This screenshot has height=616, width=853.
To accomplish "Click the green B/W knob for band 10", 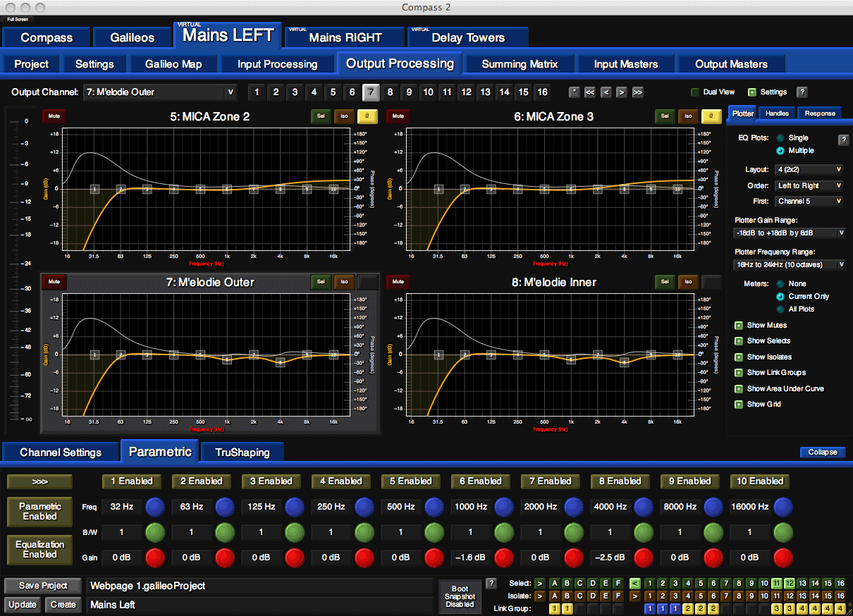I will (x=783, y=532).
